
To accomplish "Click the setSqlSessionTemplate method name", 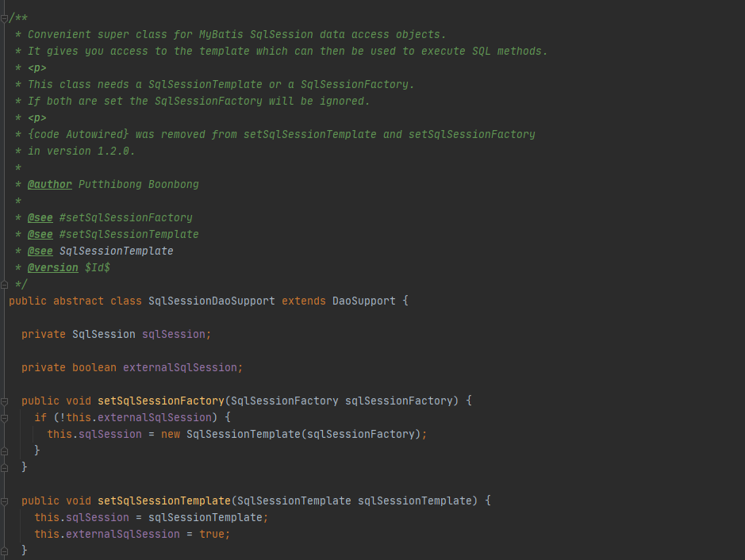I will pos(164,501).
